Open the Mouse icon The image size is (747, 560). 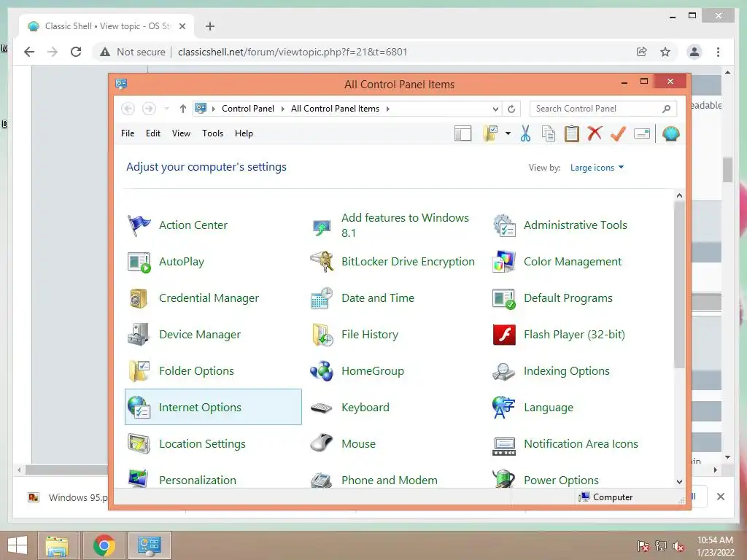click(322, 443)
